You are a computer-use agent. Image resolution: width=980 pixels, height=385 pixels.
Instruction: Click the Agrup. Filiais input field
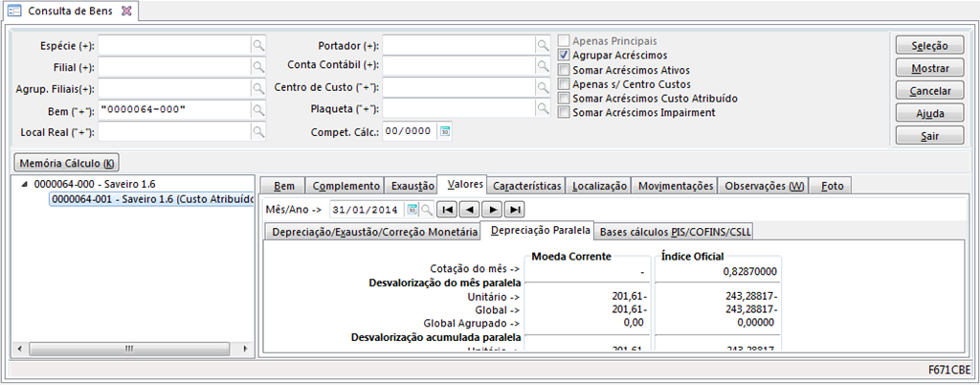(174, 88)
